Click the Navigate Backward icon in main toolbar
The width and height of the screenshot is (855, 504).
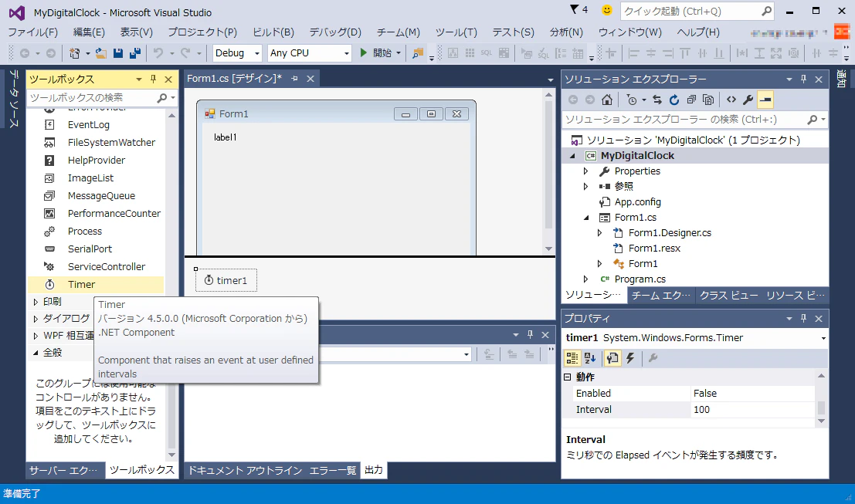coord(25,52)
